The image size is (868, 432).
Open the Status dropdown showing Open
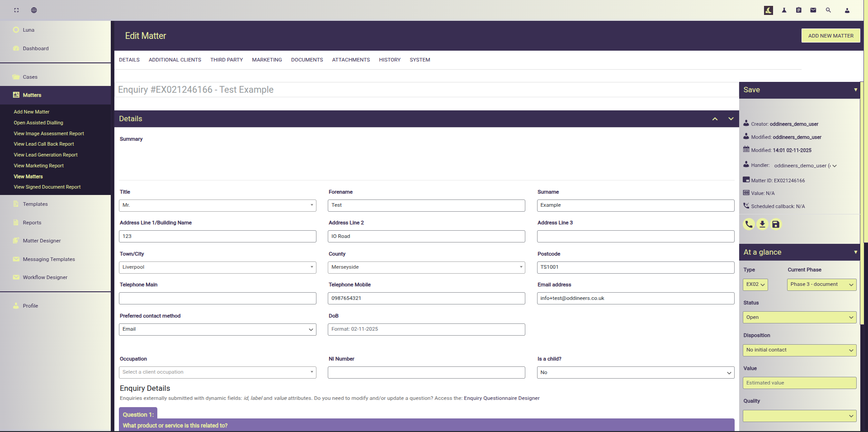pos(799,318)
